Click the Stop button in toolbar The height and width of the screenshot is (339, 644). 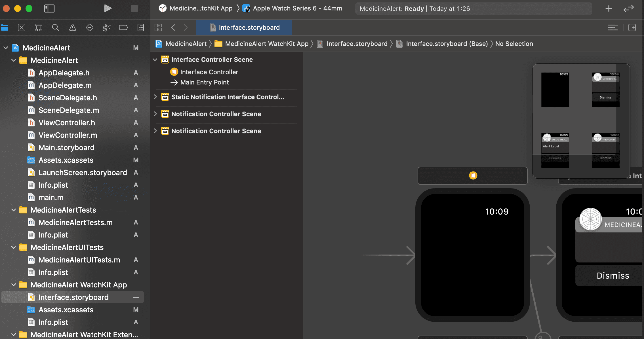[x=134, y=9]
